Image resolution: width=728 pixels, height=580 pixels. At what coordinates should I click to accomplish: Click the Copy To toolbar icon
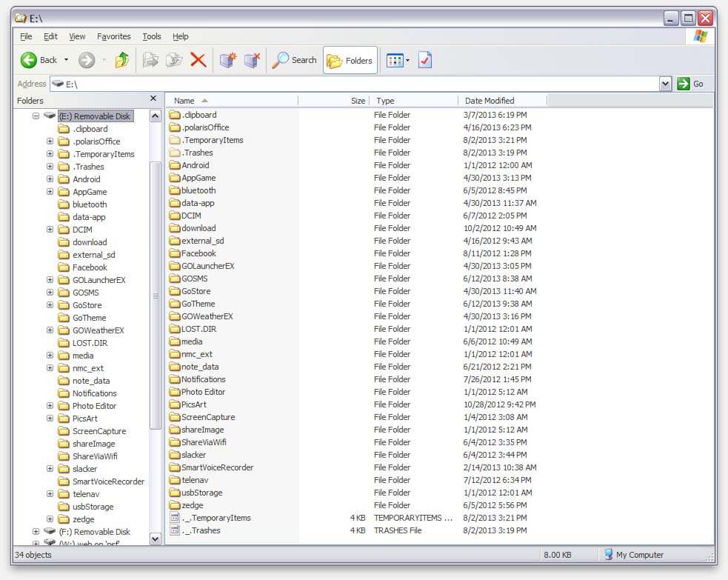[174, 60]
